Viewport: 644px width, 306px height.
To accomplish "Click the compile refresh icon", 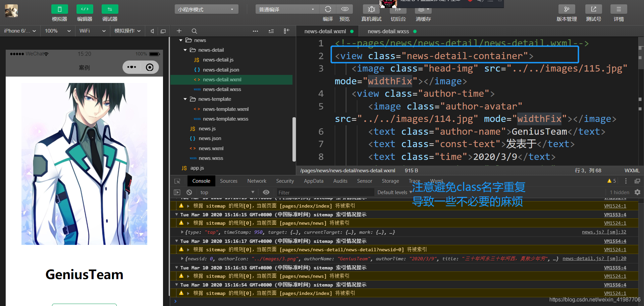I will pyautogui.click(x=328, y=9).
